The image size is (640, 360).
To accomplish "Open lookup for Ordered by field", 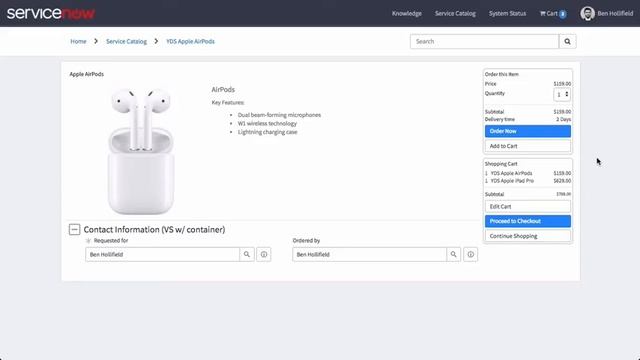I will tap(453, 254).
